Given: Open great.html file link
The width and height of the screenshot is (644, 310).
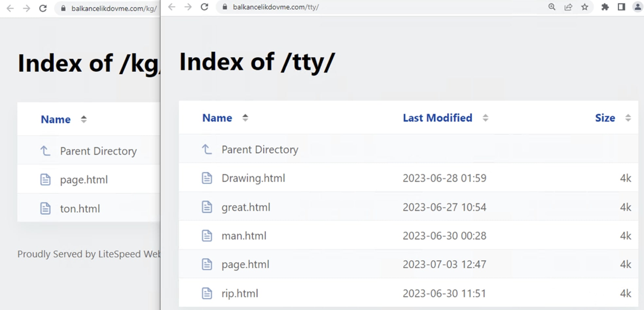Looking at the screenshot, I should tap(246, 207).
